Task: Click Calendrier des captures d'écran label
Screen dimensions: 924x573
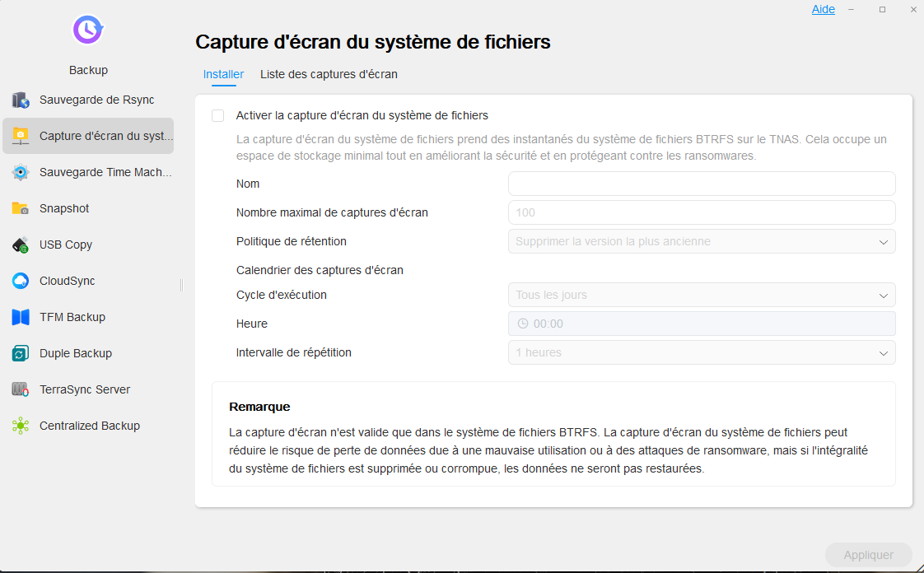Action: click(320, 270)
